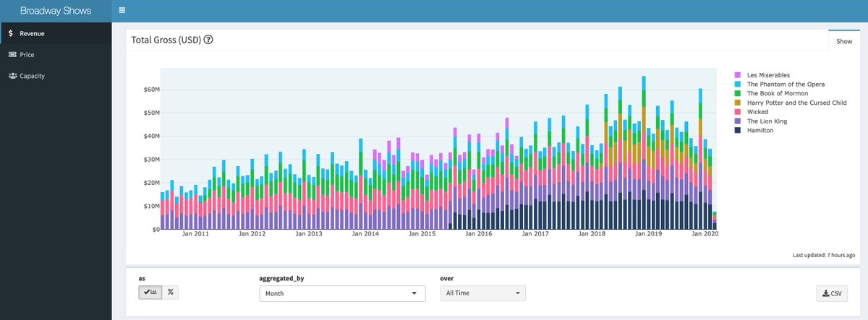Click the Jan 2020 axis label
Screen dimensions: 868x320
[x=705, y=234]
